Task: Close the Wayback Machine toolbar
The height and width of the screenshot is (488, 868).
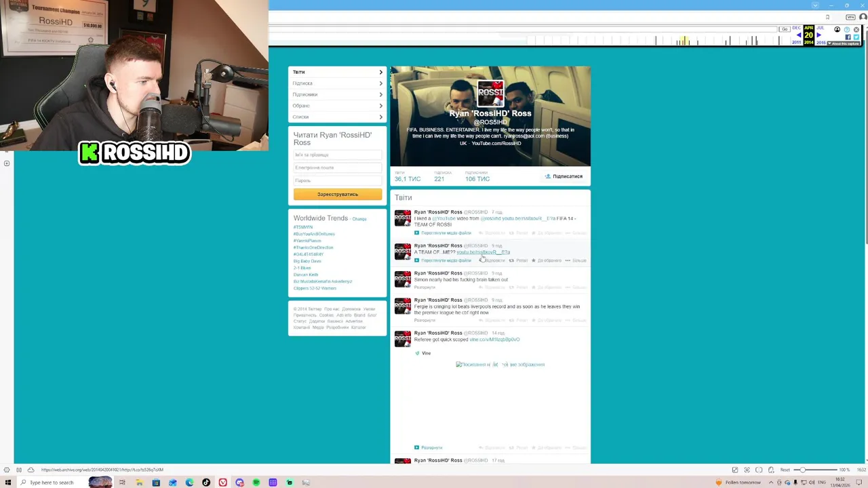Action: pos(856,29)
